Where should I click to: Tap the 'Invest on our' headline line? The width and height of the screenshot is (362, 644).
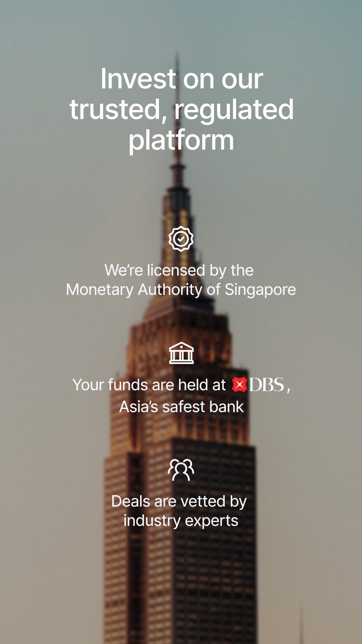[x=182, y=79]
